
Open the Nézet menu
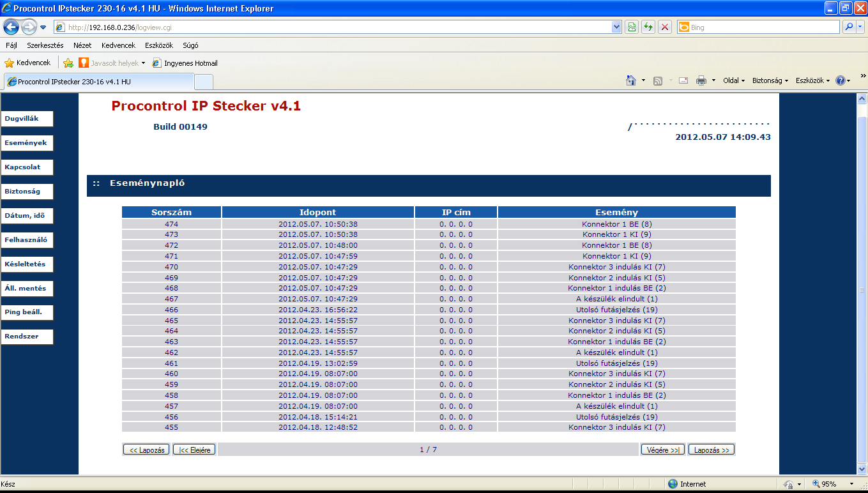[x=82, y=45]
